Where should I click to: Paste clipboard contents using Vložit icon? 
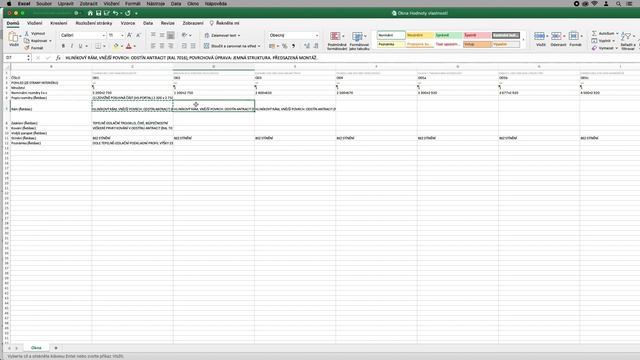pos(13,39)
